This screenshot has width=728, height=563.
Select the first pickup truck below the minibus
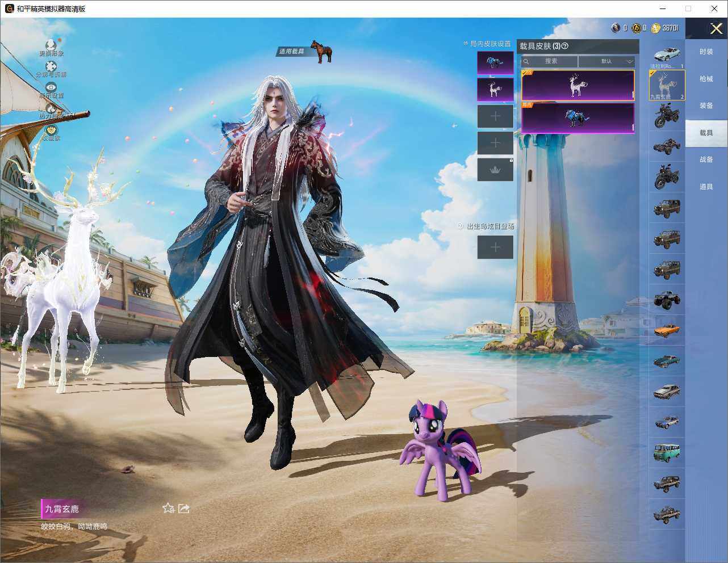pos(667,484)
